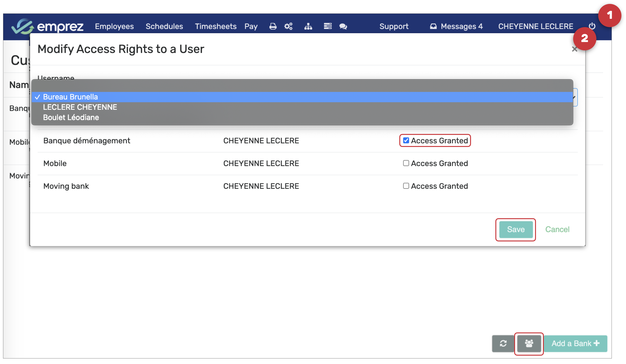The image size is (626, 364).
Task: Click the organization chart icon
Action: tap(308, 26)
